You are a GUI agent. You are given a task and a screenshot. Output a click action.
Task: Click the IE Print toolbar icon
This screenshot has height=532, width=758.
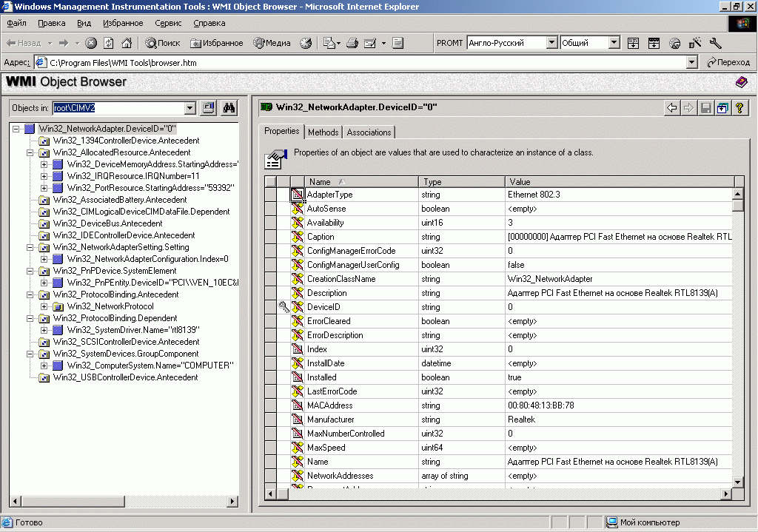click(352, 43)
